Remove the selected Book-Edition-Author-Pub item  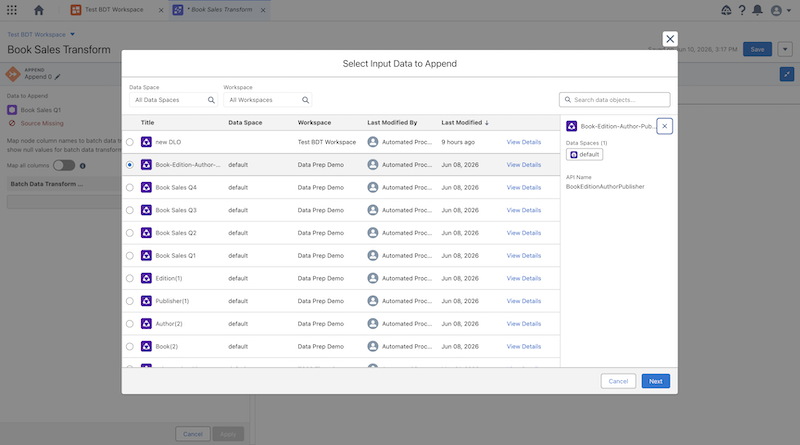664,126
